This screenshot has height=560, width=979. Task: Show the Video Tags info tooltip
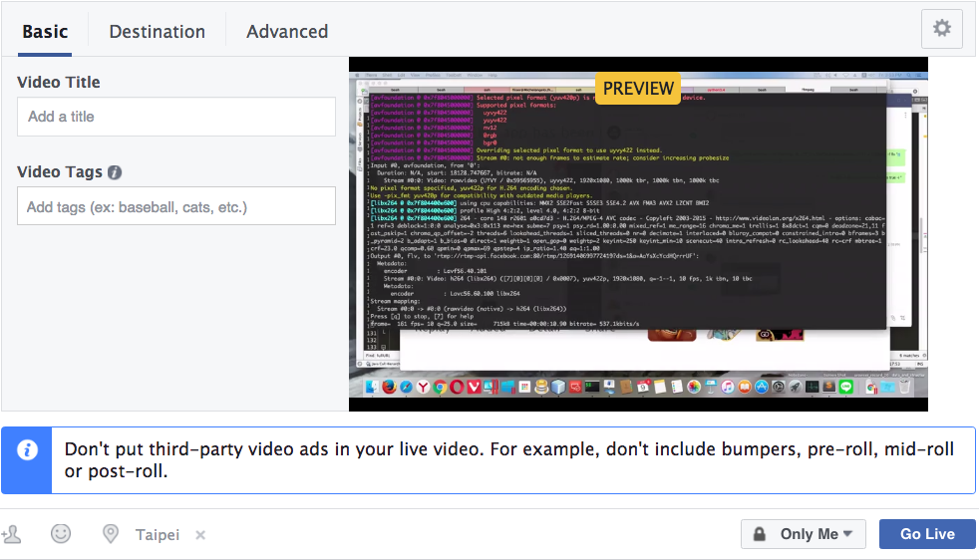115,172
